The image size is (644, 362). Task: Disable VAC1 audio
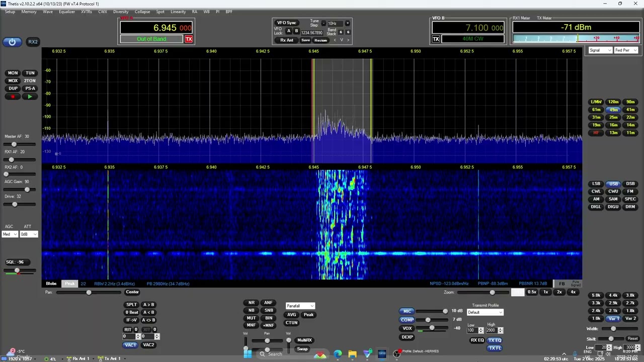(130, 345)
